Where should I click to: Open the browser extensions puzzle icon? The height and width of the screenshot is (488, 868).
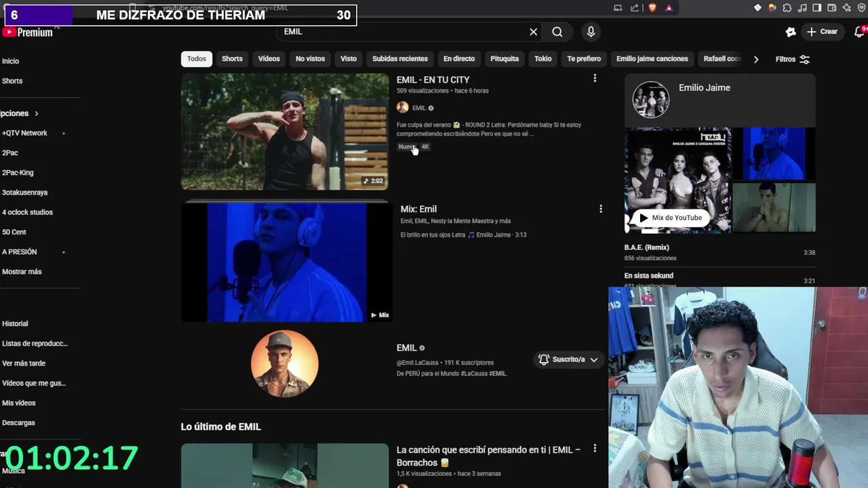[787, 8]
